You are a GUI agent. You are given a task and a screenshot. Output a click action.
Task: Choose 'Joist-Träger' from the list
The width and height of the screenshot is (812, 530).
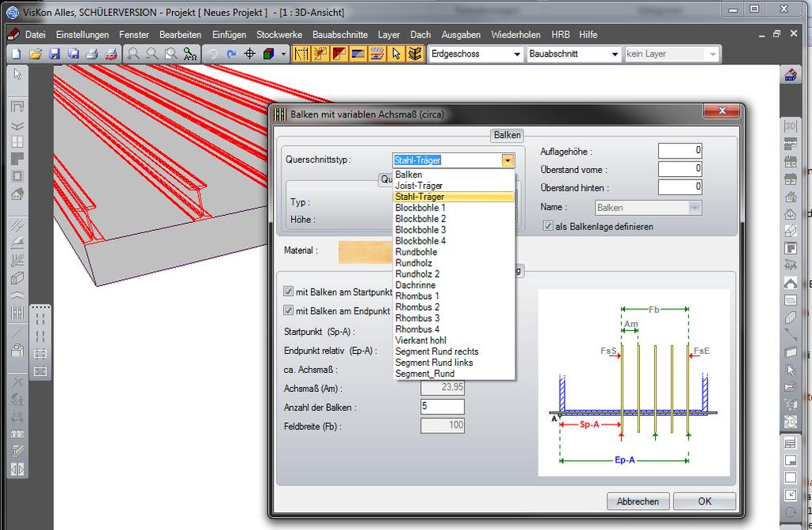pos(454,186)
